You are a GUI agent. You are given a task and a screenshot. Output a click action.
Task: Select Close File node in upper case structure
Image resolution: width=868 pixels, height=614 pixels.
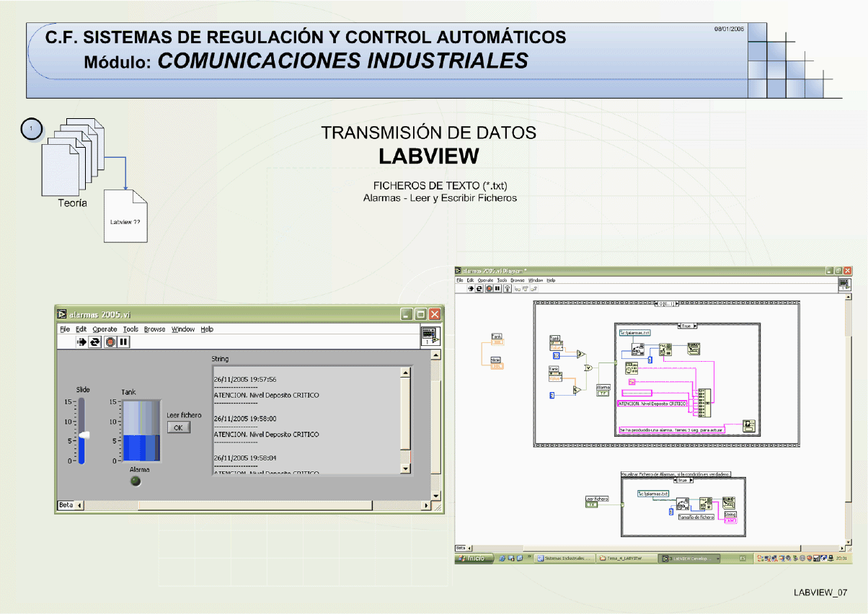(x=694, y=349)
